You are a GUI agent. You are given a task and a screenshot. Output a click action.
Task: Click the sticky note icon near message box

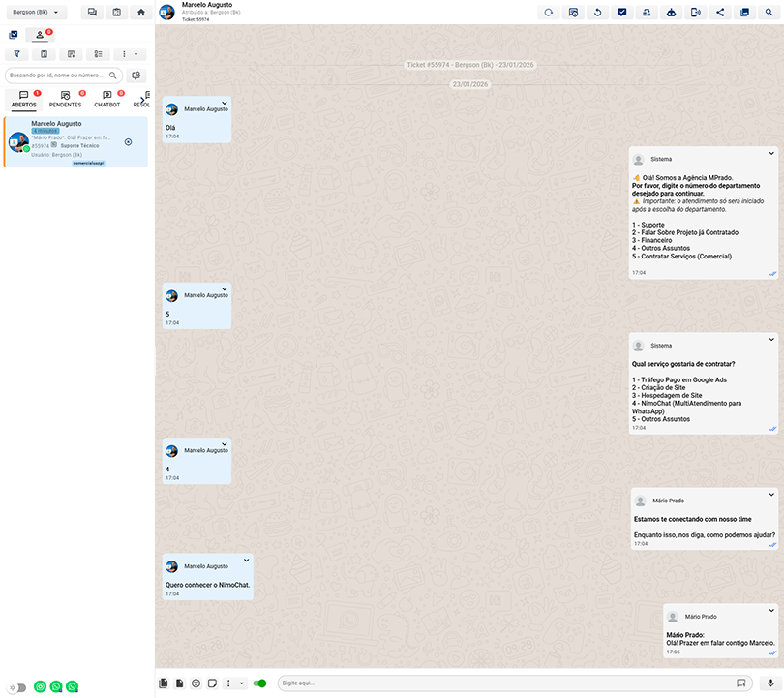tap(211, 683)
